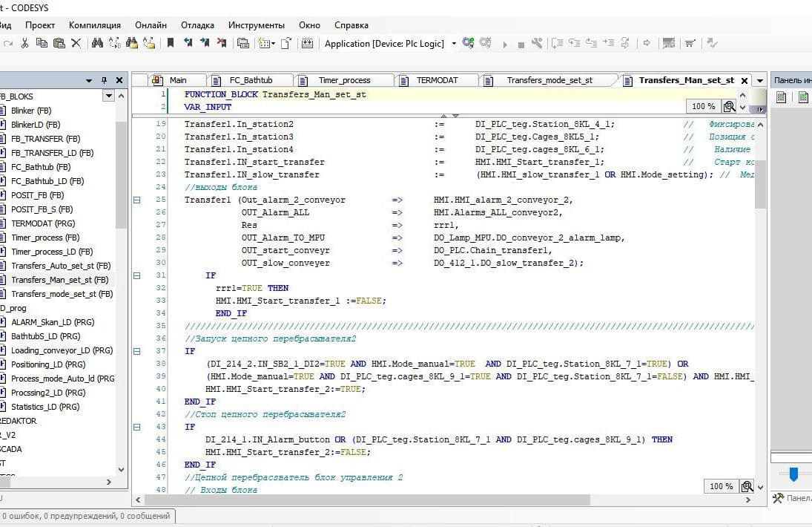812x527 pixels.
Task: Select FB_TRANSFER (FB) in the tree
Action: (x=45, y=139)
